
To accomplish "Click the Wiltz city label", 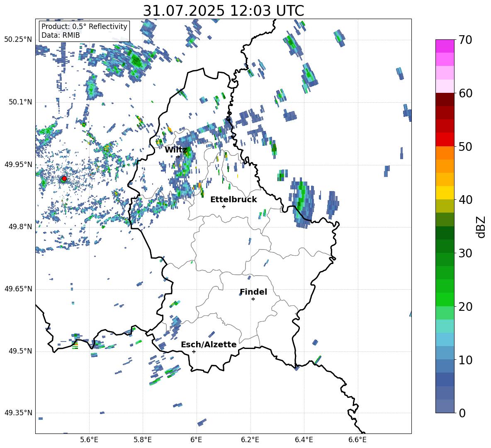I will point(176,150).
